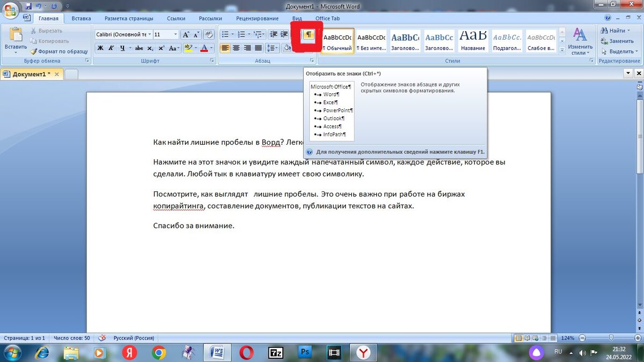Switch to the Вставка ribbon tab
The image size is (644, 362).
pos(81,18)
